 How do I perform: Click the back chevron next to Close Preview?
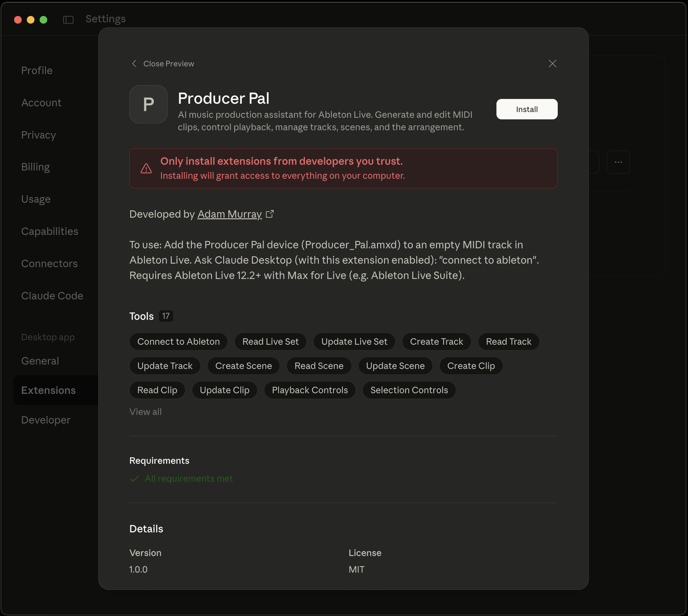pyautogui.click(x=134, y=63)
